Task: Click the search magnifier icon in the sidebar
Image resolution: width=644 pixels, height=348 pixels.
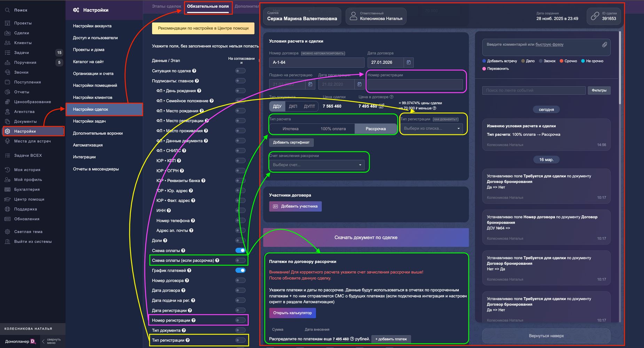Action: [7, 10]
